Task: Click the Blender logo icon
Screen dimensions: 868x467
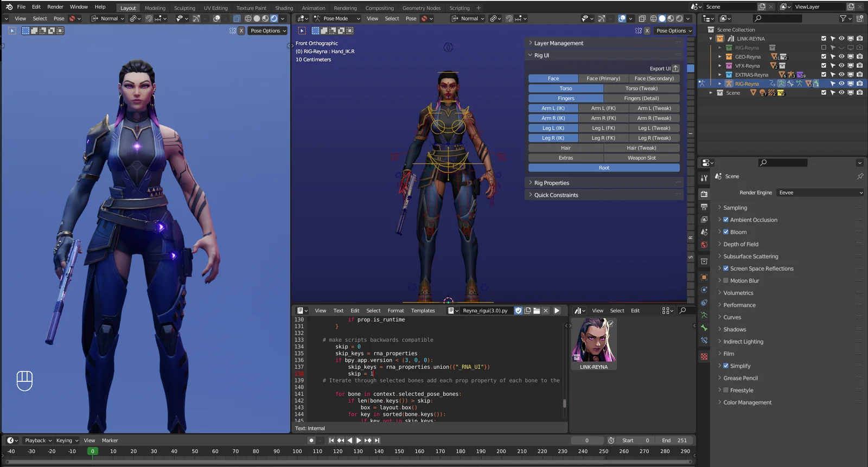Action: (9, 7)
